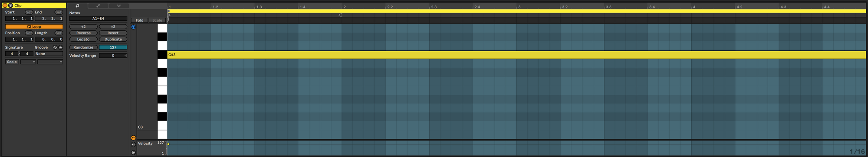Click the Set button beside loop Length
This screenshot has height=157, width=868.
[x=59, y=33]
